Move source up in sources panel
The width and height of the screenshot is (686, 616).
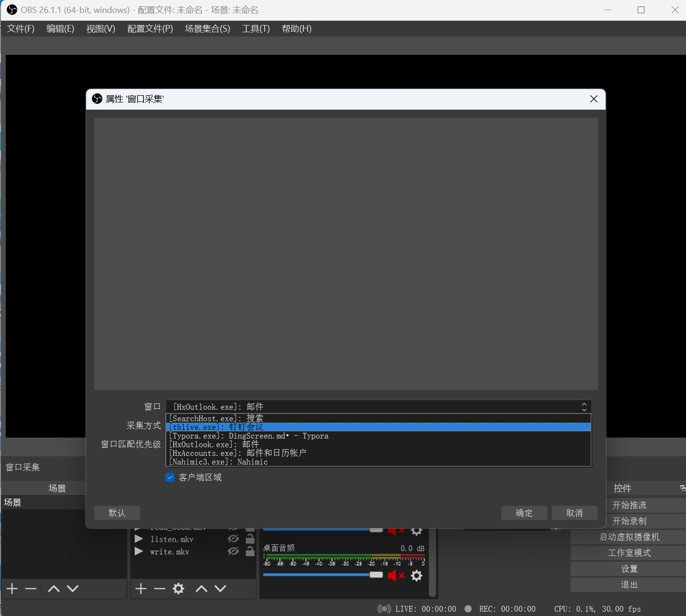(202, 589)
